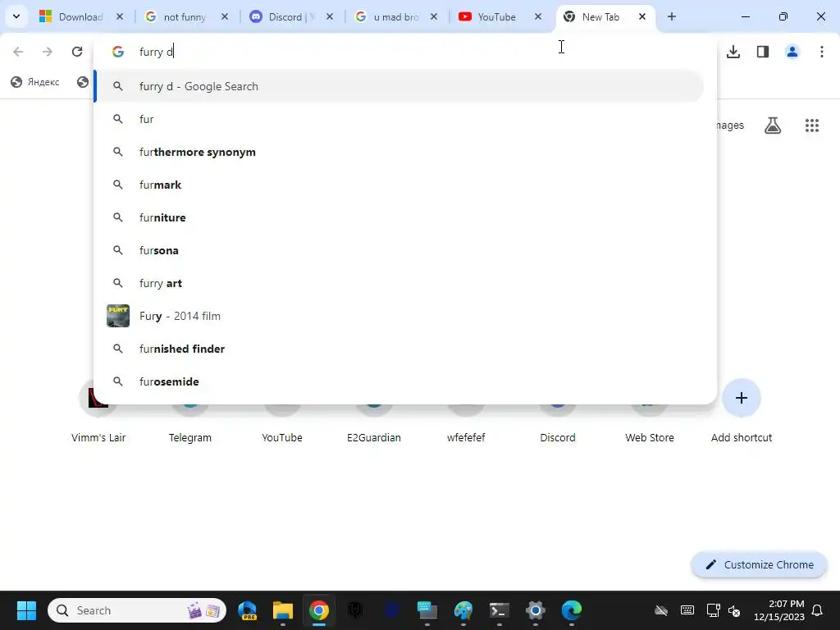Close the 'not funny' tab

[225, 16]
